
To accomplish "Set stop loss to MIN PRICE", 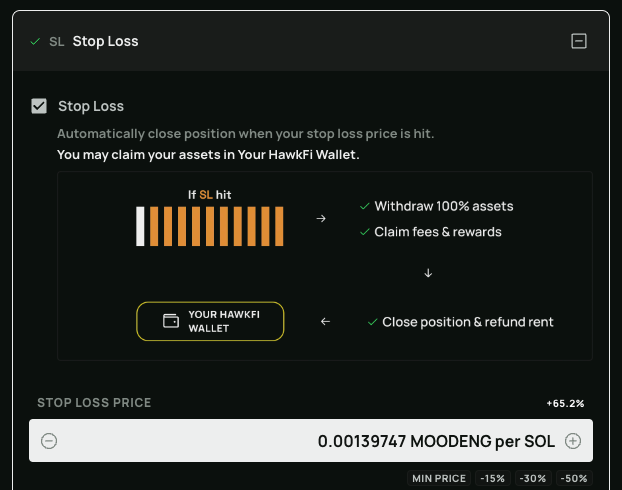I will click(438, 479).
